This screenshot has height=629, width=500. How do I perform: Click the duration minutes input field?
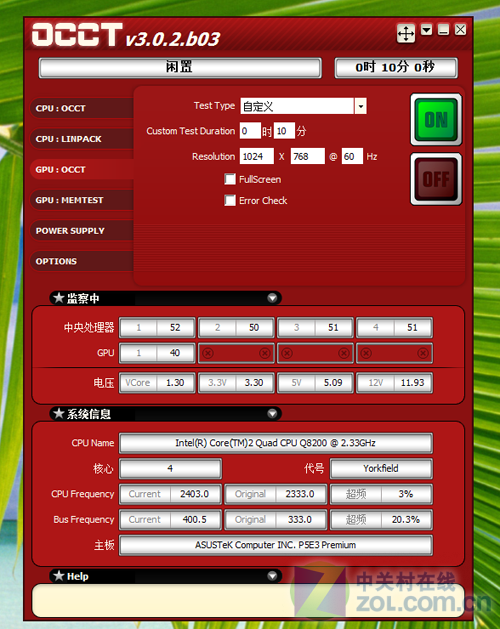(x=284, y=131)
